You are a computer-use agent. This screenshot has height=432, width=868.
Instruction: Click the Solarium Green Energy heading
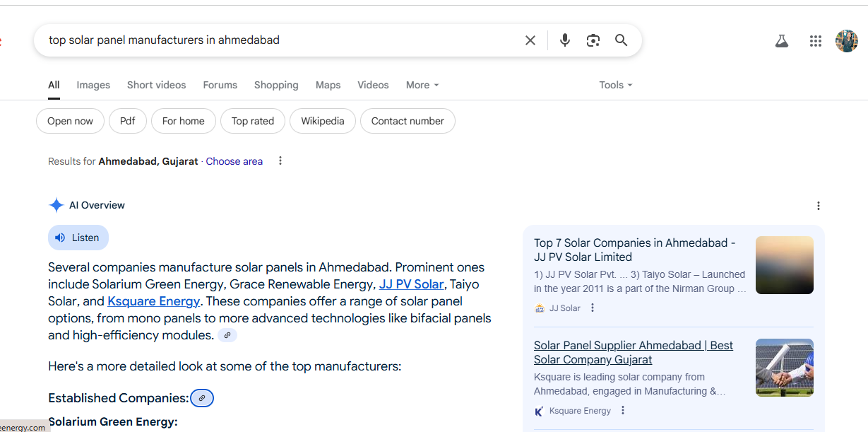click(113, 422)
